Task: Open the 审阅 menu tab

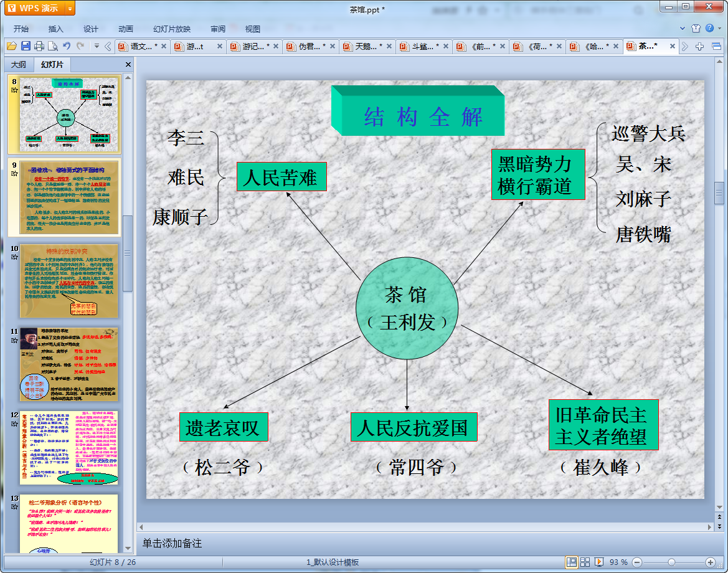Action: [218, 29]
